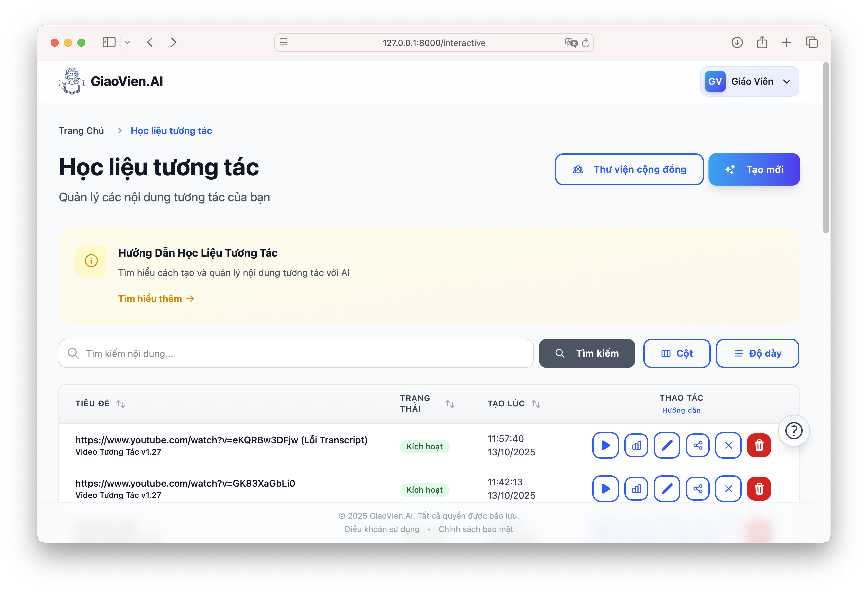Open statistics for the eKQRBw3DFjw (Lỗi Transcript) row
Viewport: 868px width, 592px height.
tap(636, 445)
